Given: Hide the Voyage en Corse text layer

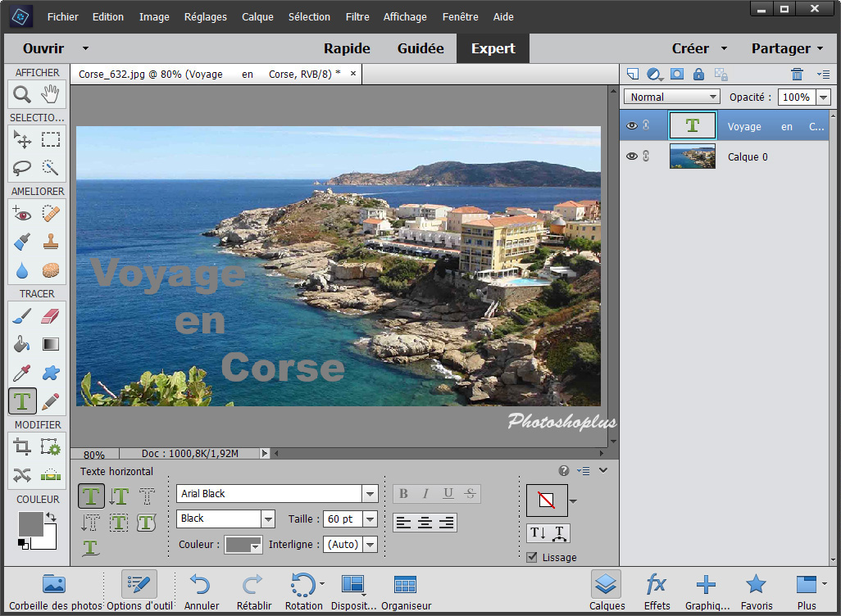Looking at the screenshot, I should [631, 126].
